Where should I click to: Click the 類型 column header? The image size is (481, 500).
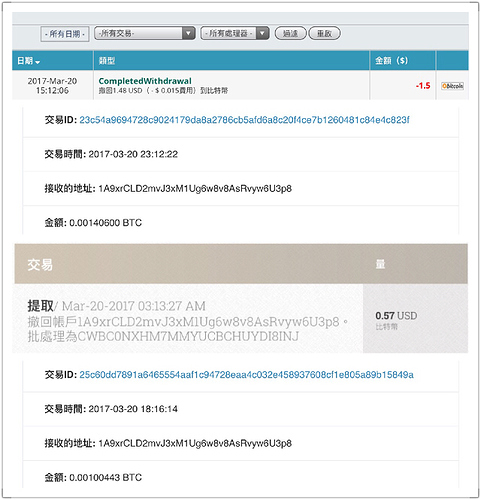(107, 61)
